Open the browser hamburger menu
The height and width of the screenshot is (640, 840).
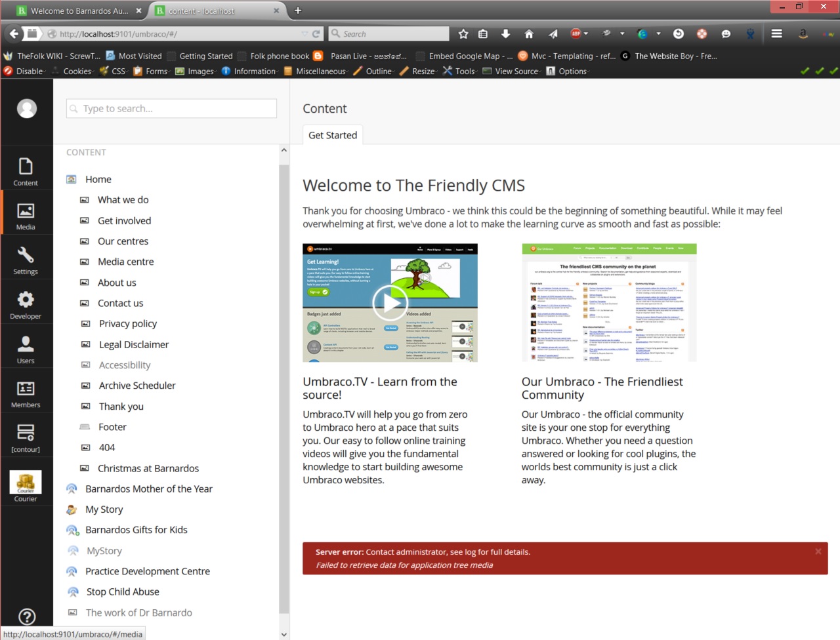[776, 33]
